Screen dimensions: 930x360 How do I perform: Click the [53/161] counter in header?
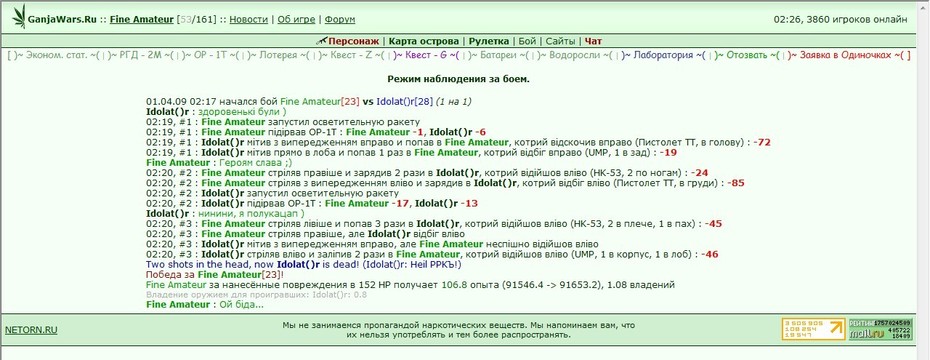196,19
